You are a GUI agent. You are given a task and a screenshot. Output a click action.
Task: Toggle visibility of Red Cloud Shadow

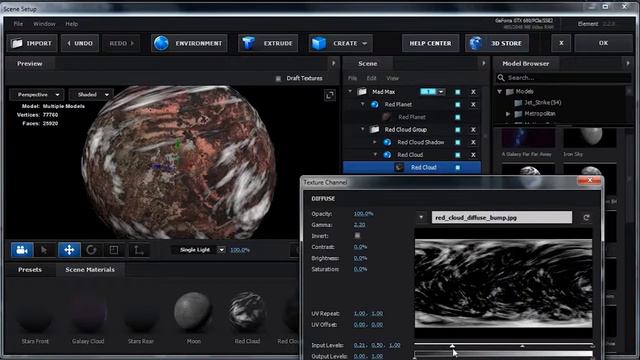(x=458, y=142)
